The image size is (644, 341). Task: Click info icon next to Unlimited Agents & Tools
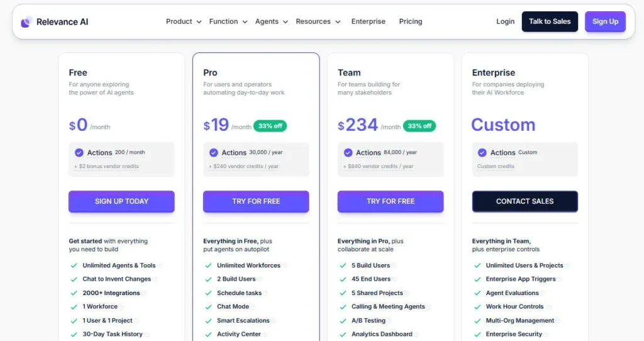coord(160,266)
